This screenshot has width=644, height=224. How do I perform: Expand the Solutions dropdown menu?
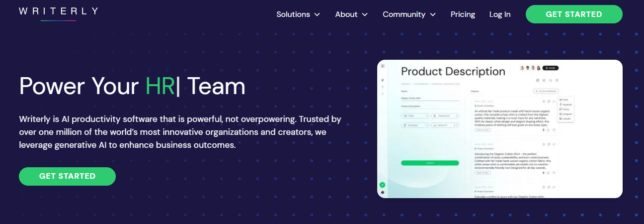[x=298, y=14]
